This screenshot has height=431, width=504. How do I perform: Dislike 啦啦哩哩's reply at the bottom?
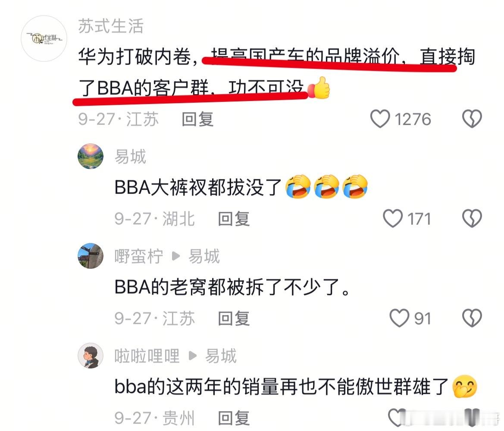[472, 418]
